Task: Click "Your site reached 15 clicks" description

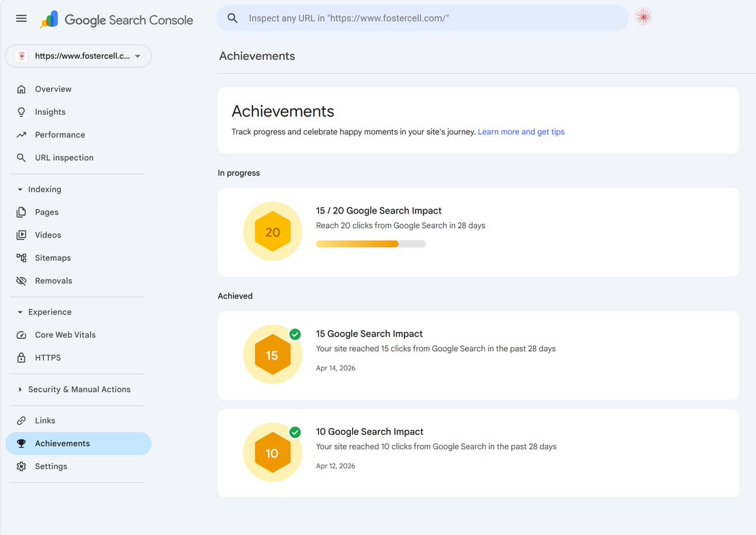Action: 436,348
